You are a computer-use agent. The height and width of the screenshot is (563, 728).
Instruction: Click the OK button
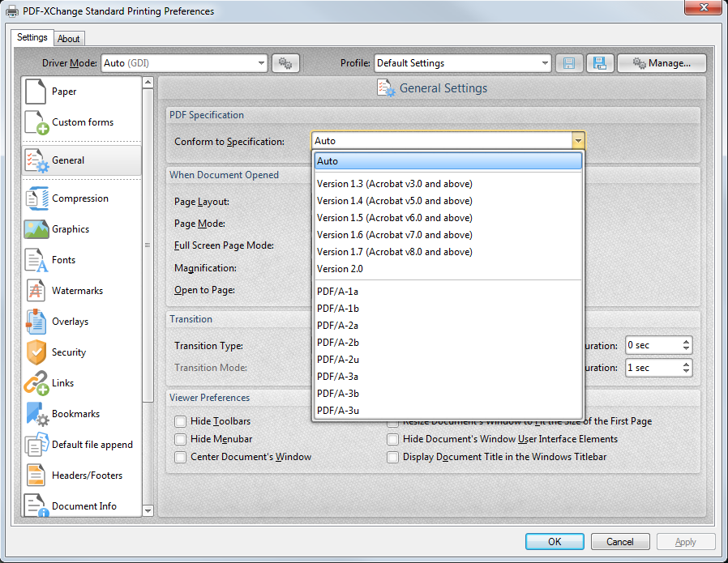coord(555,542)
